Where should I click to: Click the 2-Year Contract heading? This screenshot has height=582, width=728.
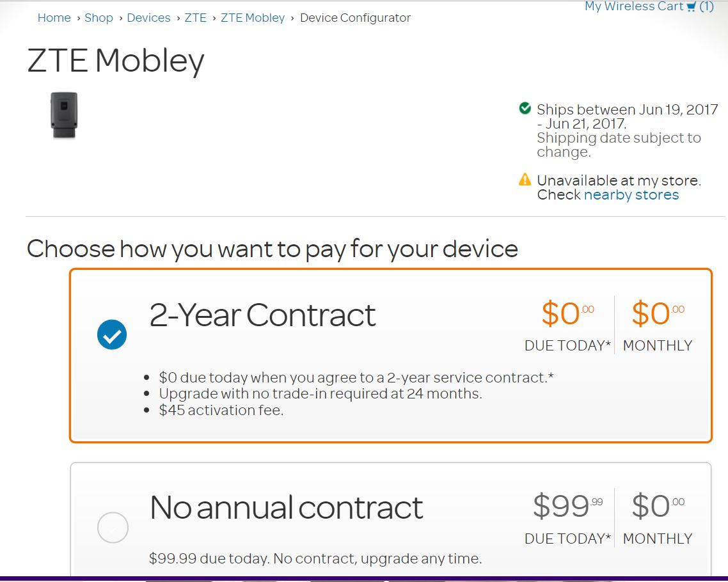pos(262,315)
